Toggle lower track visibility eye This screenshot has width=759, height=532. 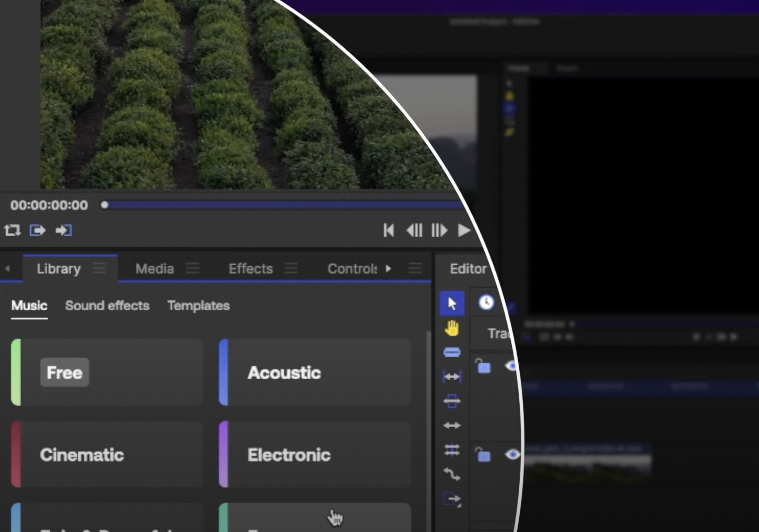click(512, 455)
